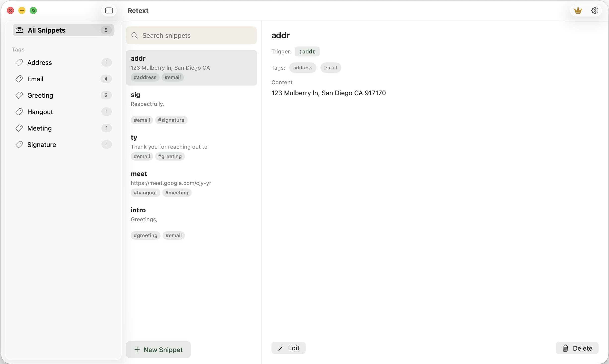Screen dimensions: 609x364
Task: Click #meeting chip on meet snippet
Action: click(177, 193)
